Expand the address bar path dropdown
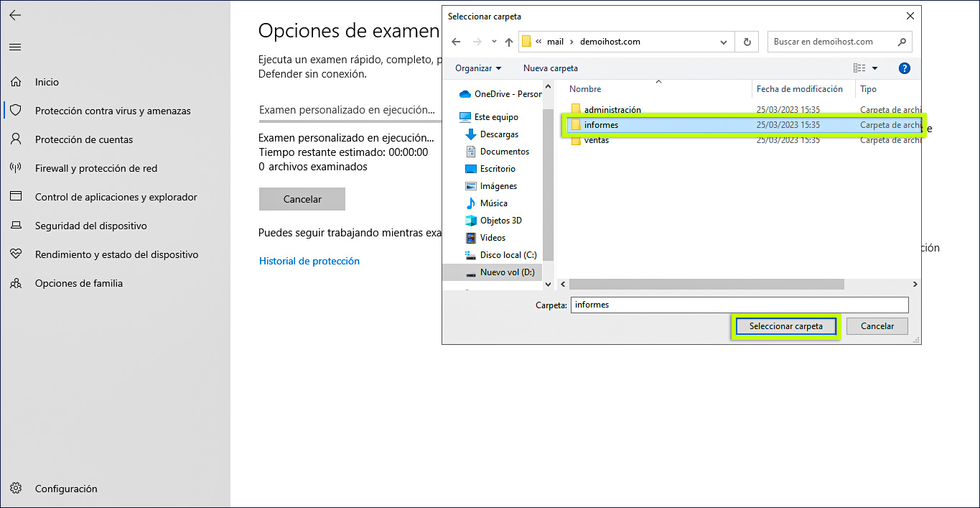The width and height of the screenshot is (980, 508). 724,42
